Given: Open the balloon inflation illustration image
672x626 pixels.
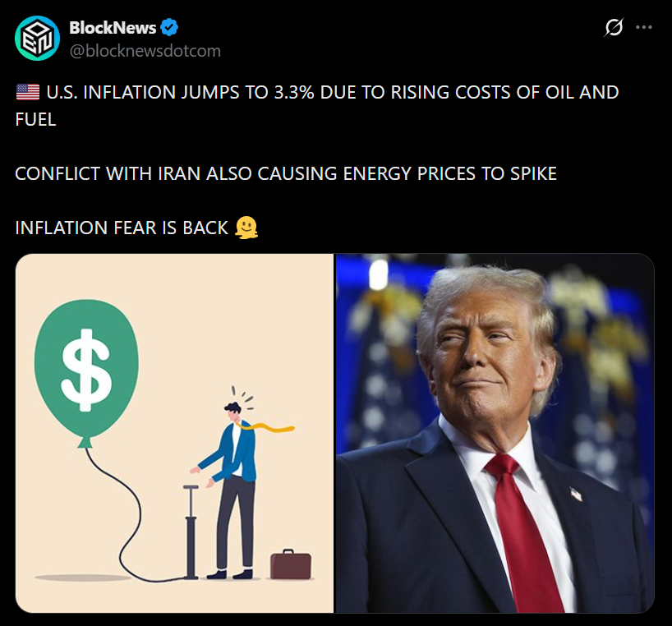Looking at the screenshot, I should tap(174, 433).
